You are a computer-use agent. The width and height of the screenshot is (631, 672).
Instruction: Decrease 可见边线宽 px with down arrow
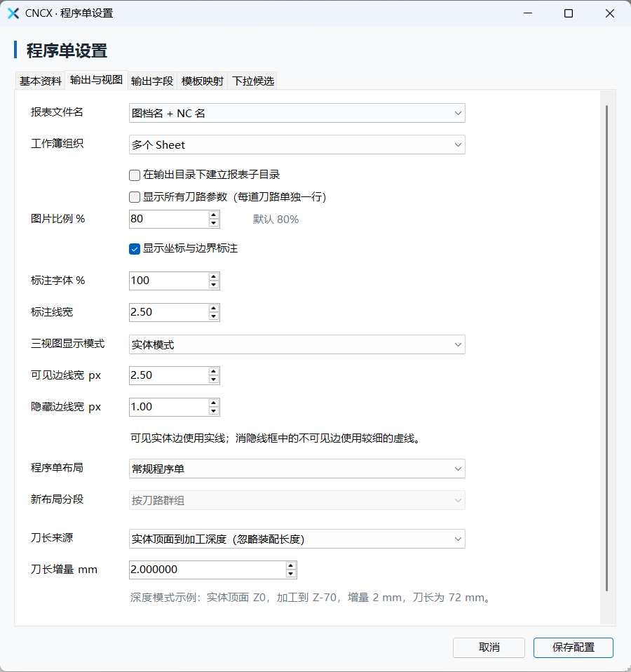pos(213,379)
